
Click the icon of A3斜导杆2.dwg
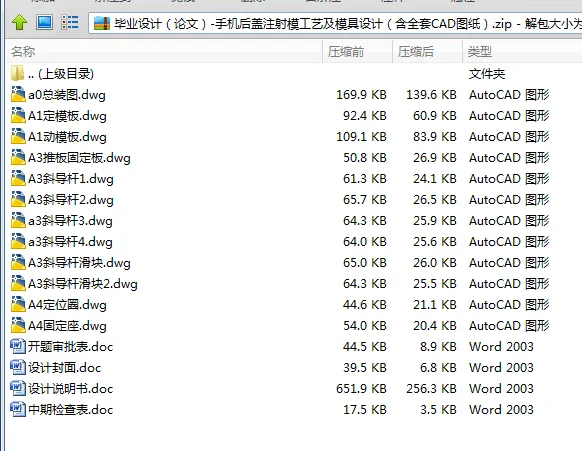coord(18,199)
